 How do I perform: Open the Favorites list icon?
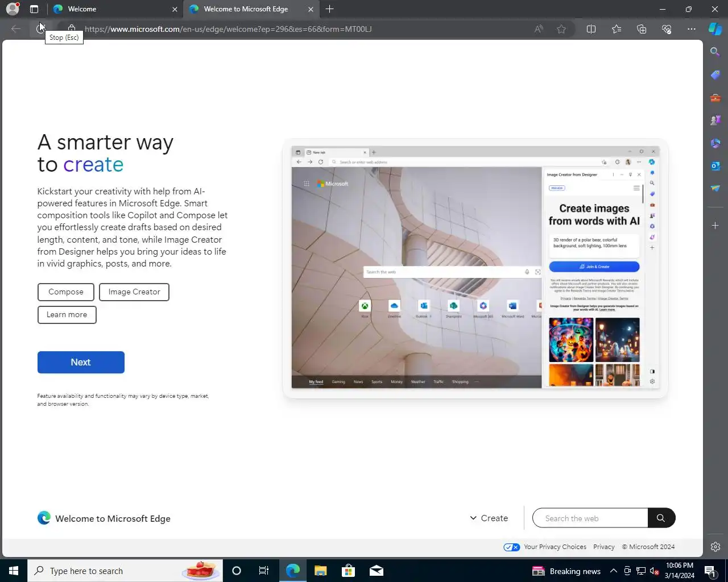[x=617, y=29]
